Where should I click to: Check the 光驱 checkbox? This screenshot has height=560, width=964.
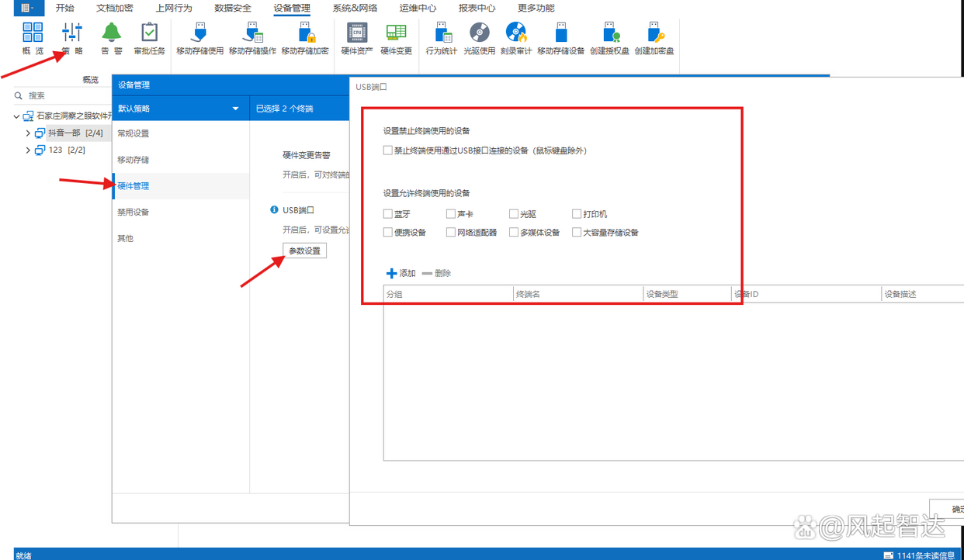(x=514, y=214)
